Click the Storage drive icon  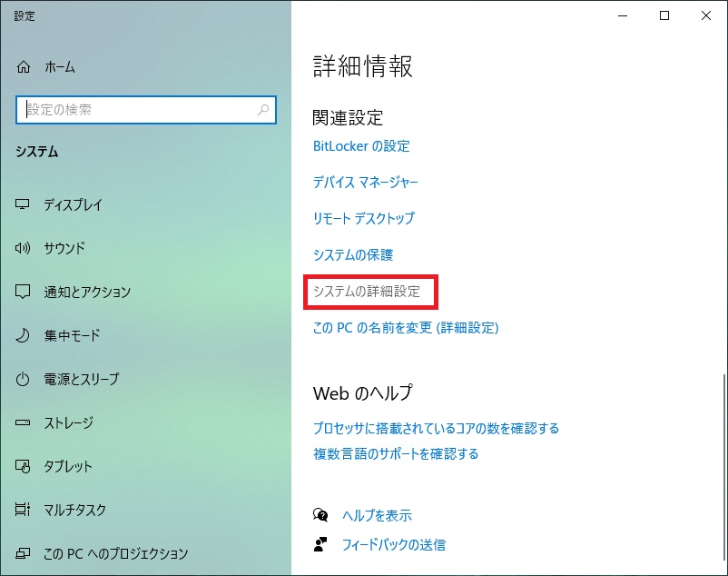pyautogui.click(x=23, y=422)
